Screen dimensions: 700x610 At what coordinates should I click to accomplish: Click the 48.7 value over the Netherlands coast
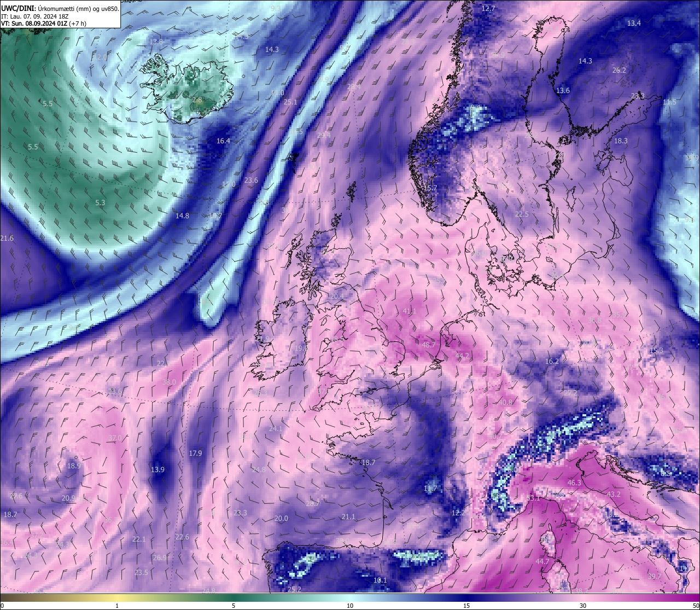tap(429, 345)
